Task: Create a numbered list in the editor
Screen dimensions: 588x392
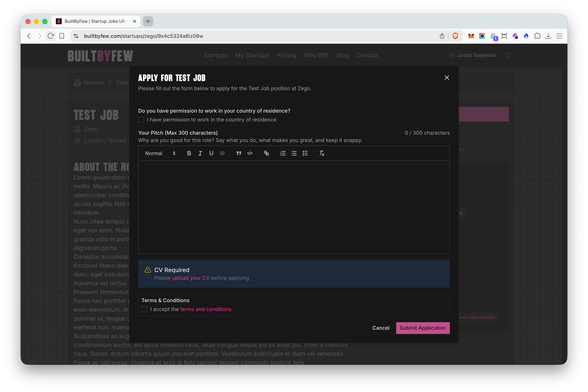Action: coord(283,153)
